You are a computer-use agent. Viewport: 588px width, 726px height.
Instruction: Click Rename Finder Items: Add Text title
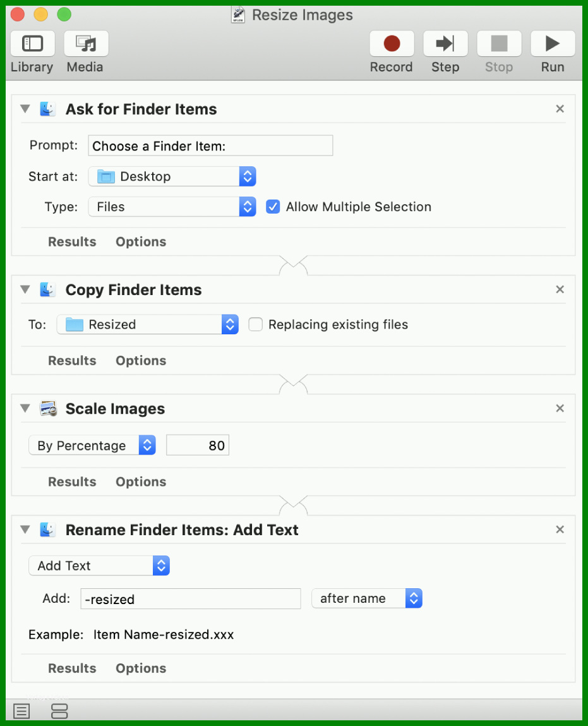[x=182, y=529]
